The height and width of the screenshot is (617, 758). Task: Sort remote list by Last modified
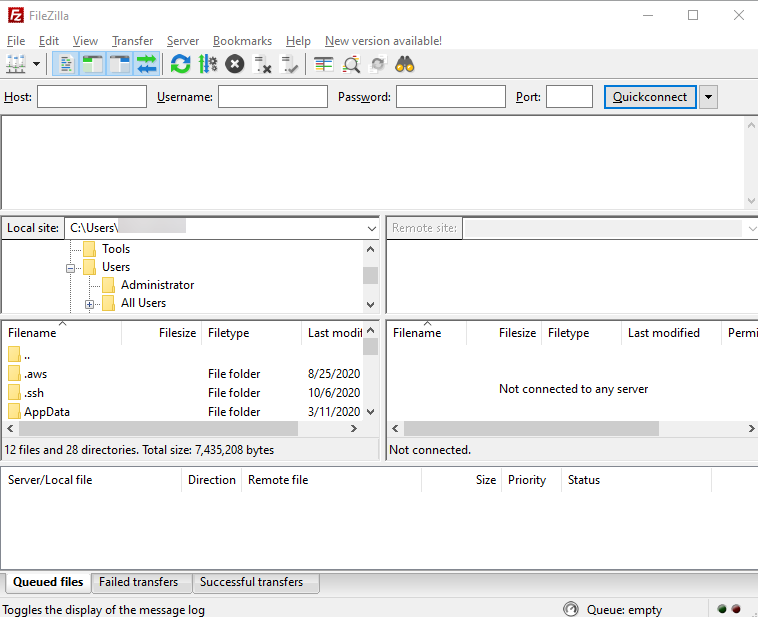click(x=671, y=333)
